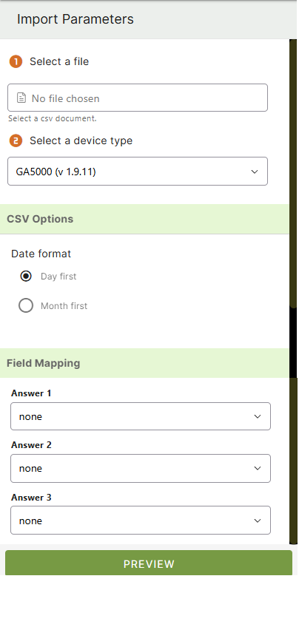Screen dimensions: 299x644
Task: Expand the Answer 2 none dropdown
Action: pyautogui.click(x=140, y=468)
